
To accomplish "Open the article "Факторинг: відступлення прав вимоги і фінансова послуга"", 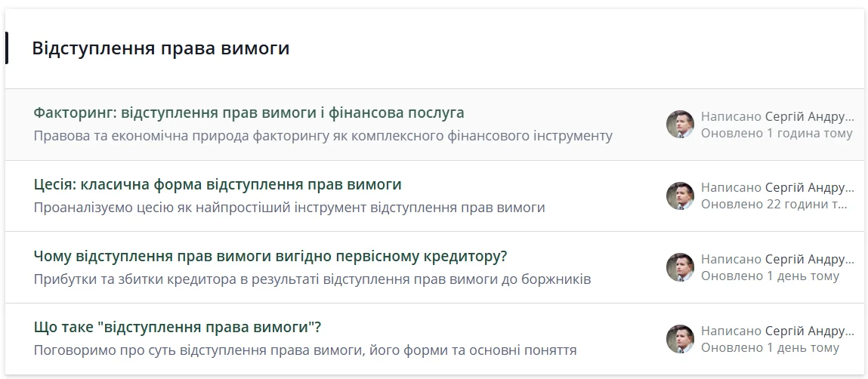I will (249, 112).
